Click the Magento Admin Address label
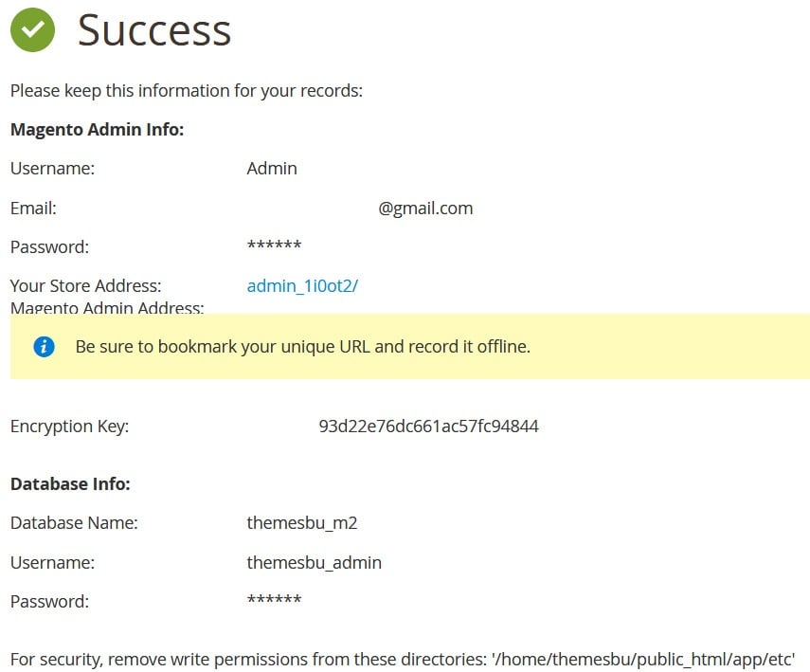 point(107,308)
